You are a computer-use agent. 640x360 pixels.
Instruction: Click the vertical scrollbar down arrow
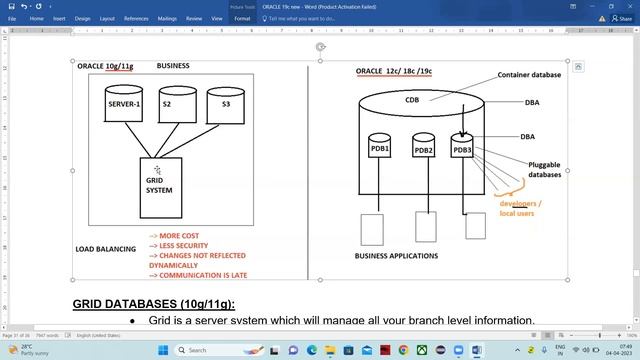[x=636, y=321]
